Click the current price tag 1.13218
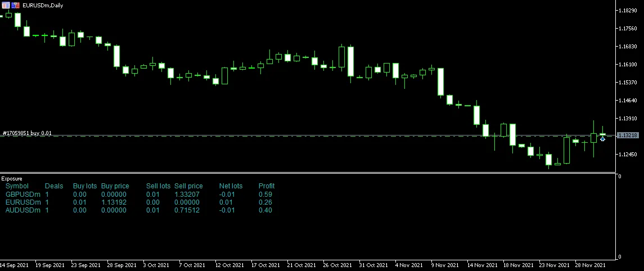The image size is (644, 271). coord(627,135)
